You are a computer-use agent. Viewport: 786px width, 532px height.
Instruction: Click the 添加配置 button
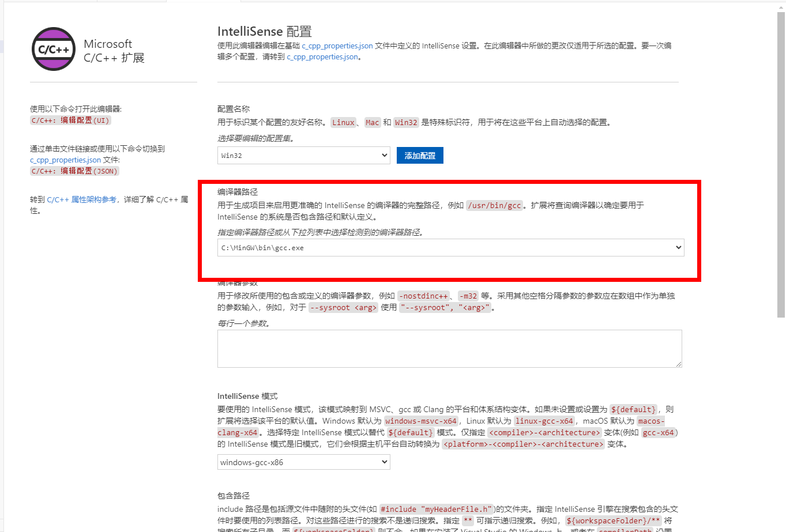point(420,155)
